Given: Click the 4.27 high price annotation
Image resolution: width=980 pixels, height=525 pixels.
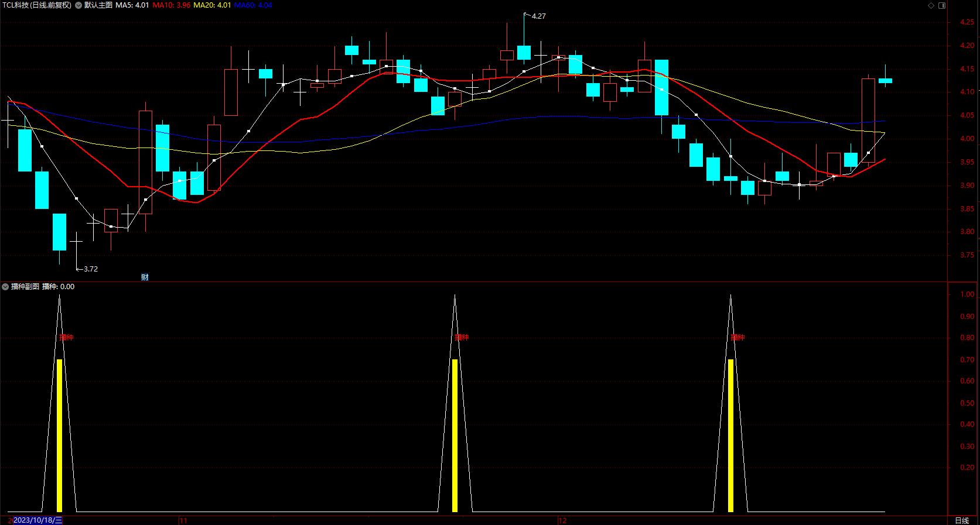Looking at the screenshot, I should [538, 16].
